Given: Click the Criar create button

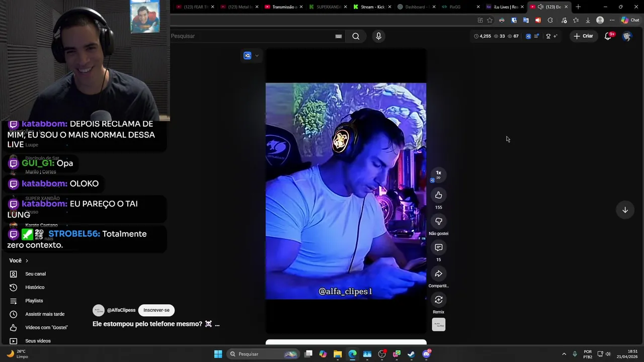Looking at the screenshot, I should tap(584, 36).
